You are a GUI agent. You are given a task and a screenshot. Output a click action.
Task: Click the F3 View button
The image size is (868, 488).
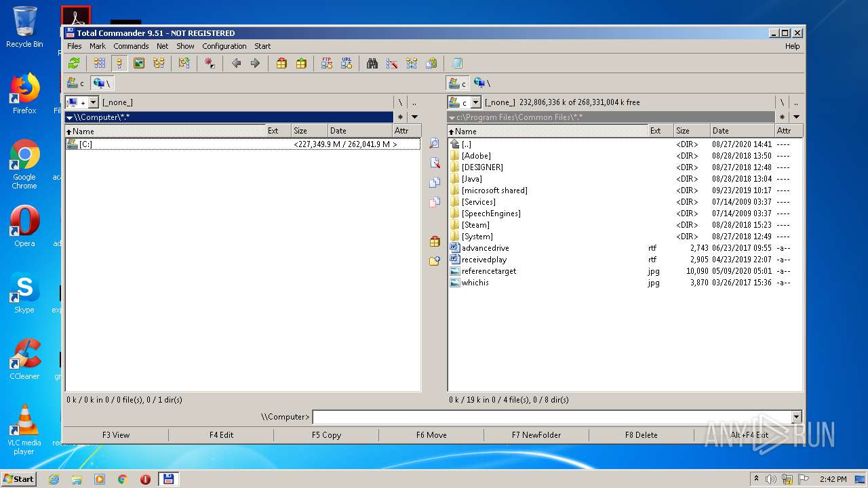(116, 435)
